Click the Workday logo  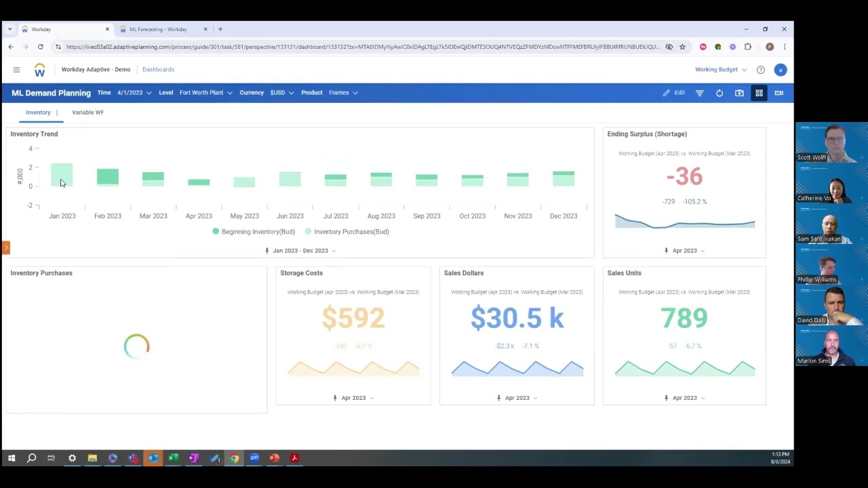pos(39,70)
